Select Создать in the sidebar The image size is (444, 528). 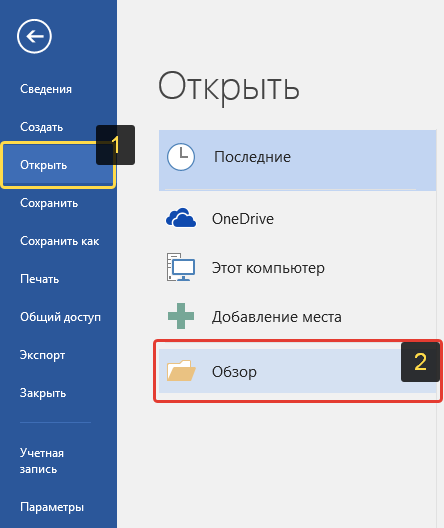coord(41,127)
